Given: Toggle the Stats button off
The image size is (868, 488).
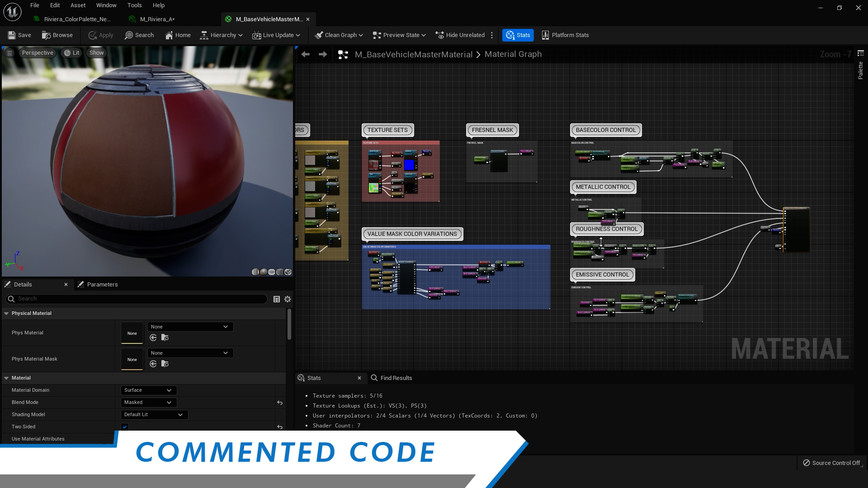Looking at the screenshot, I should point(518,35).
